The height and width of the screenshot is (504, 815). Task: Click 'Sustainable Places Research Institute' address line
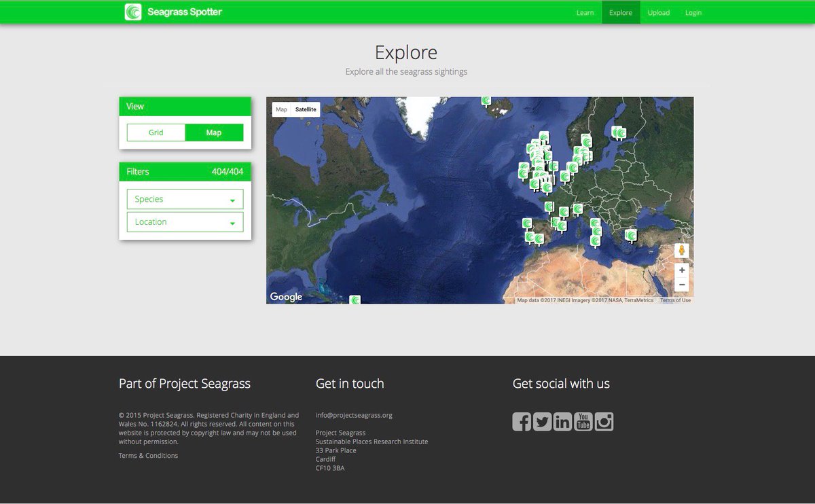[x=372, y=442]
